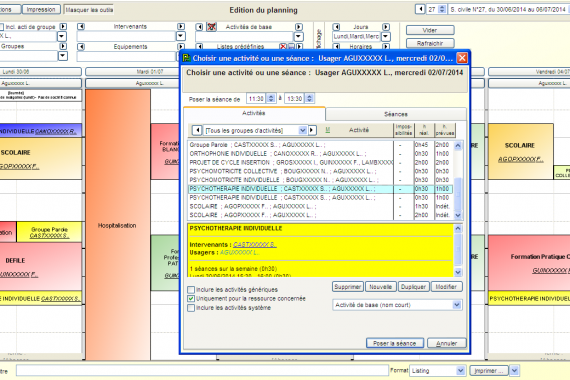Open AGUXXXXX L. usager link in yellow panel
This screenshot has width=570, height=380.
(x=240, y=252)
